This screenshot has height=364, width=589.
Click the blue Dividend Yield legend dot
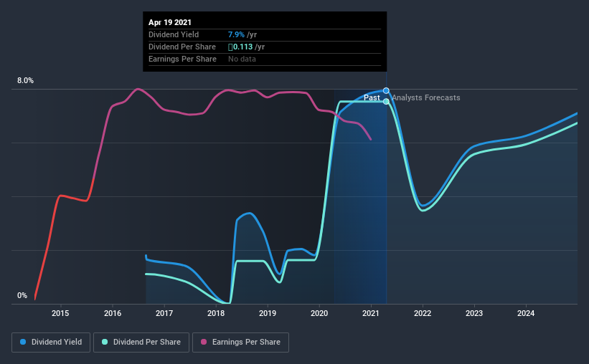(x=23, y=342)
